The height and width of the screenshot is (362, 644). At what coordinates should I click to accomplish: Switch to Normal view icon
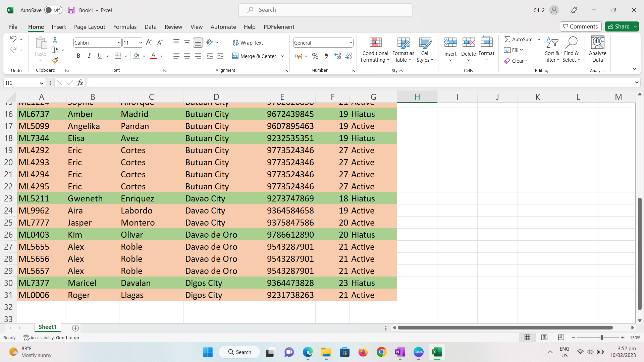point(527,337)
